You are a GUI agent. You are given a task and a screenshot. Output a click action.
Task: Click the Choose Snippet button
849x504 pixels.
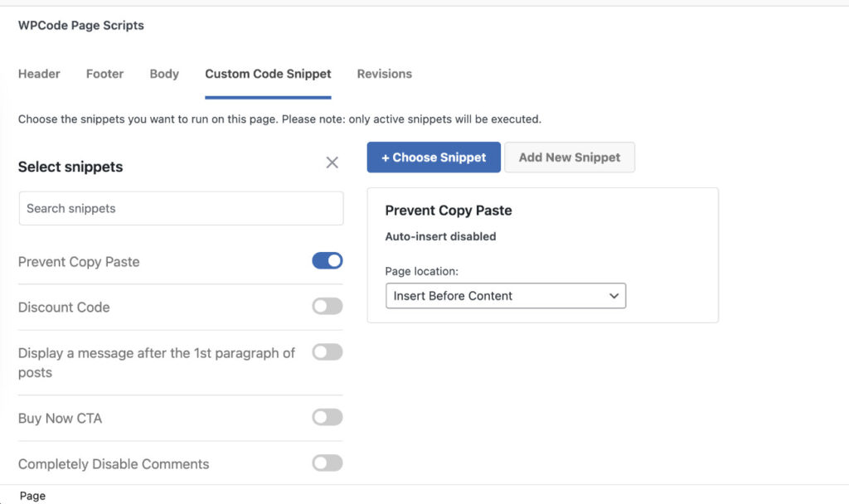click(x=433, y=157)
